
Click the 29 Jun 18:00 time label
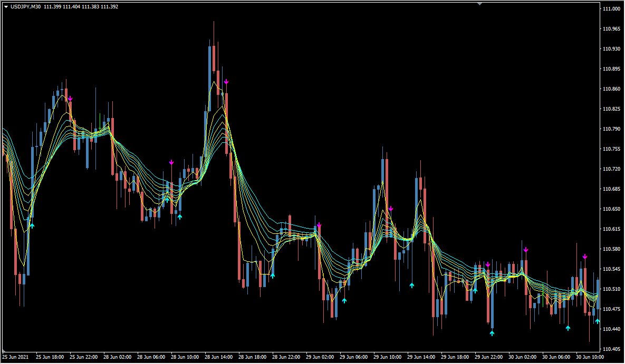[x=455, y=357]
